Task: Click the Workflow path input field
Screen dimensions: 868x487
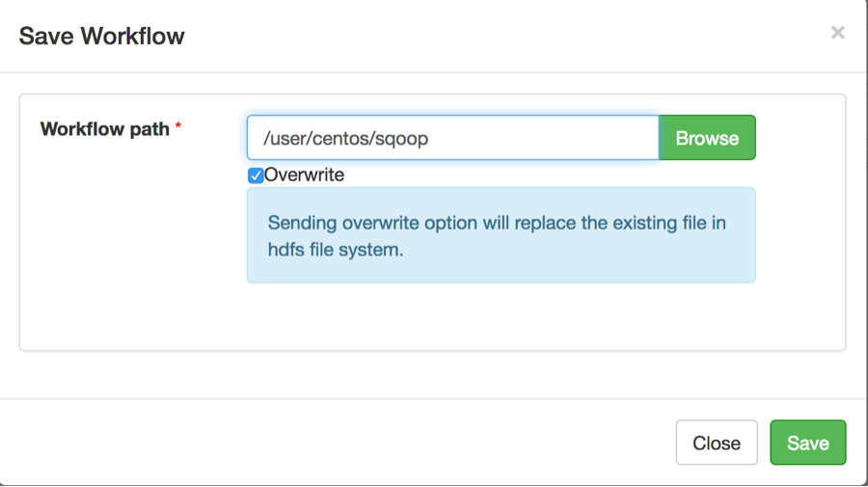Action: coord(452,138)
